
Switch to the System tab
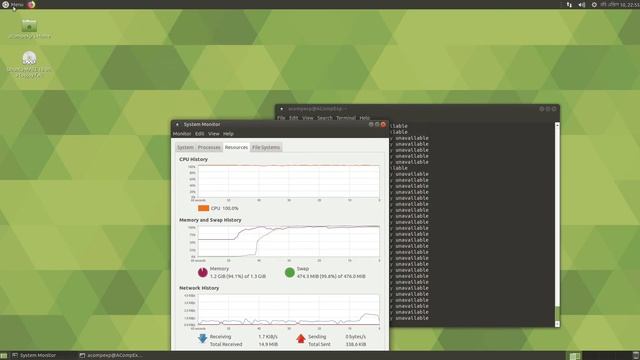185,147
